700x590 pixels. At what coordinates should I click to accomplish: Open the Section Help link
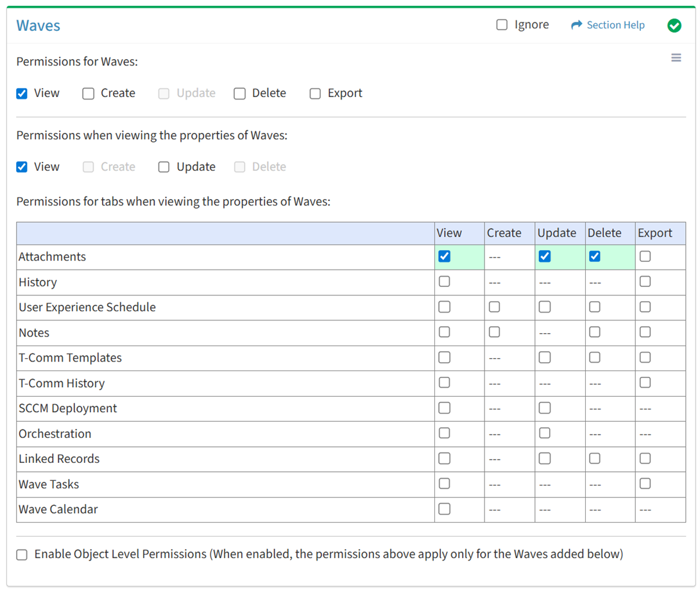[615, 25]
